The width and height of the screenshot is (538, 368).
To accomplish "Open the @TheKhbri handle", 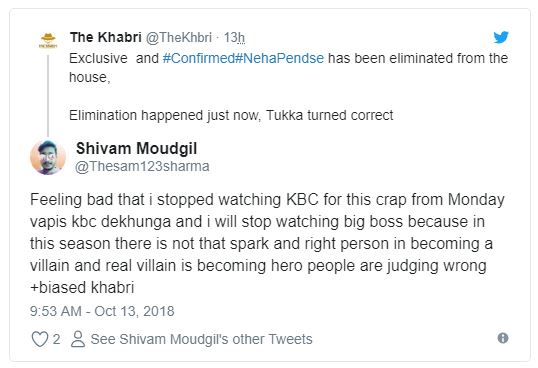I will click(179, 37).
